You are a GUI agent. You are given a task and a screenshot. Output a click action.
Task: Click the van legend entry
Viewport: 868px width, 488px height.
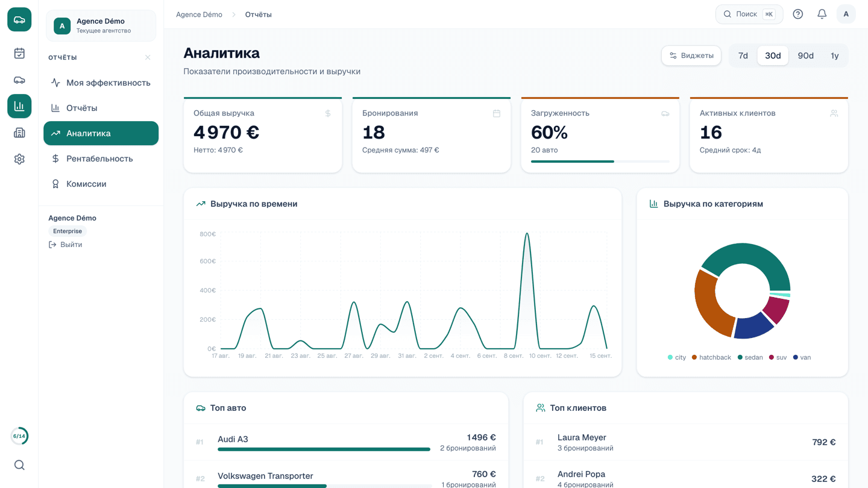tap(802, 357)
